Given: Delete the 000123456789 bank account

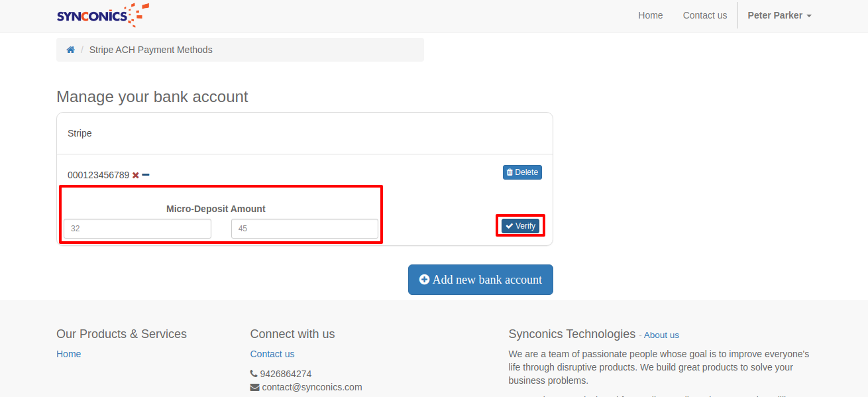Looking at the screenshot, I should [x=522, y=172].
